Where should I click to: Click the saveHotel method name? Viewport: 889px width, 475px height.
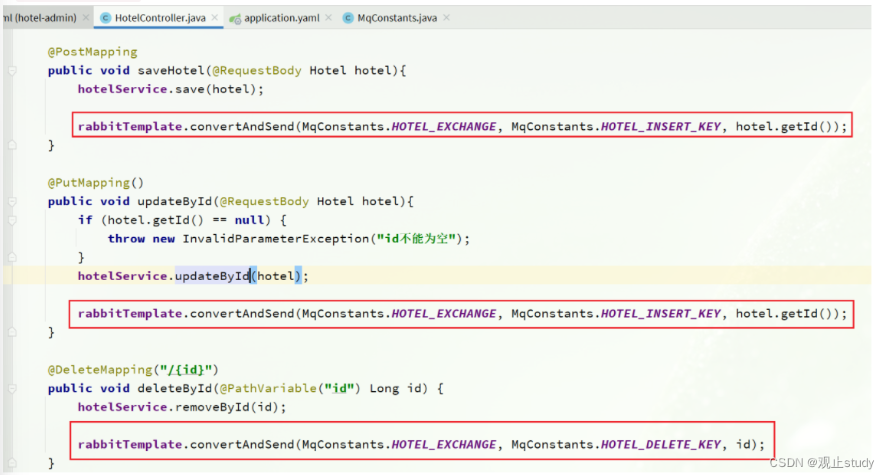pos(171,71)
